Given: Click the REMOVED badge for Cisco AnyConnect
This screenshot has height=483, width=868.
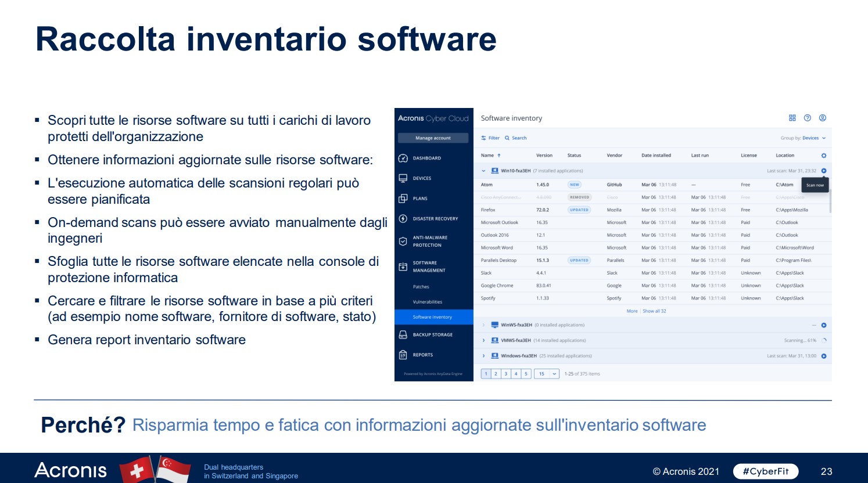Looking at the screenshot, I should 579,197.
